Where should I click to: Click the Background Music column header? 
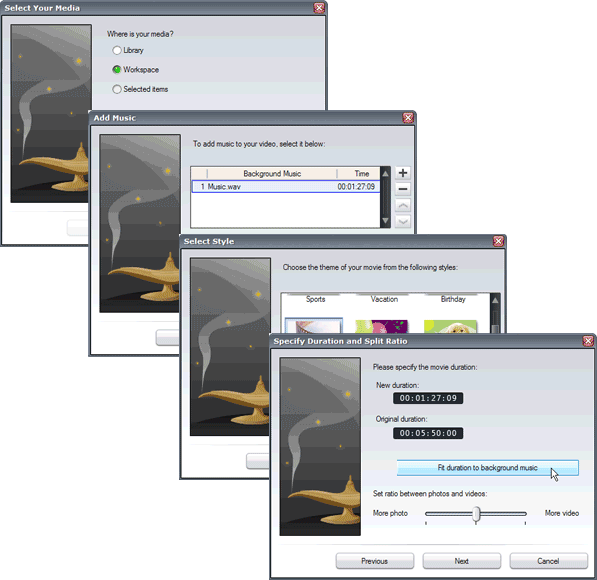click(272, 174)
